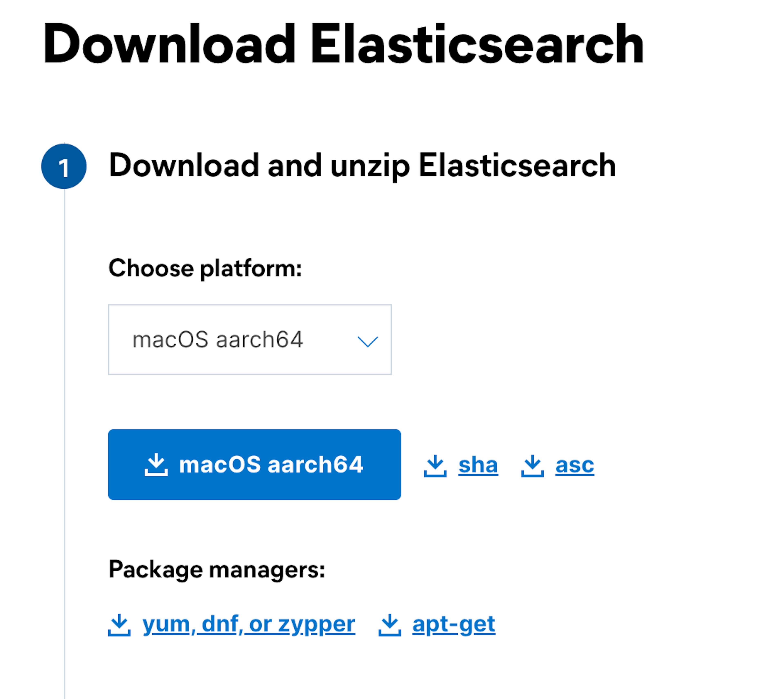Click the vertical step progress line
The height and width of the screenshot is (699, 784).
pyautogui.click(x=65, y=423)
